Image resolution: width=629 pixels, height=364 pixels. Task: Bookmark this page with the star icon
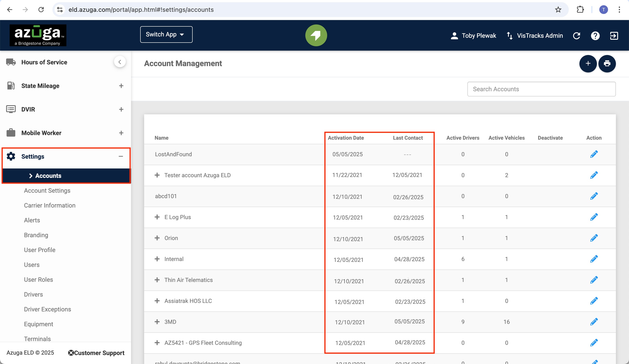click(x=558, y=10)
